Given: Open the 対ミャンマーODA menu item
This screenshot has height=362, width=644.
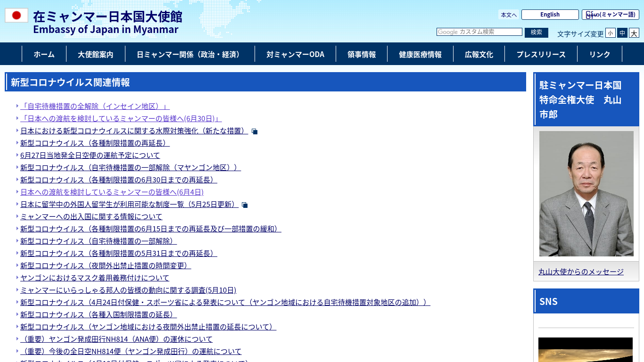Looking at the screenshot, I should point(295,54).
